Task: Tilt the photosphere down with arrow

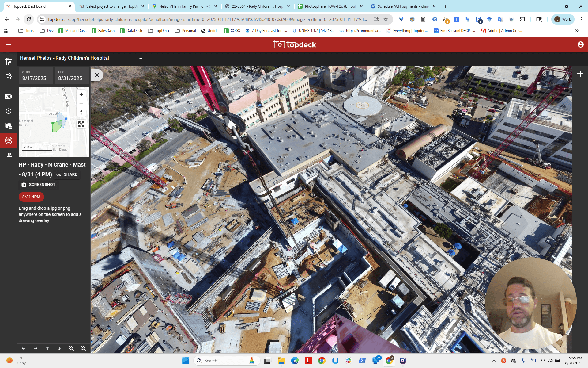Action: click(59, 348)
